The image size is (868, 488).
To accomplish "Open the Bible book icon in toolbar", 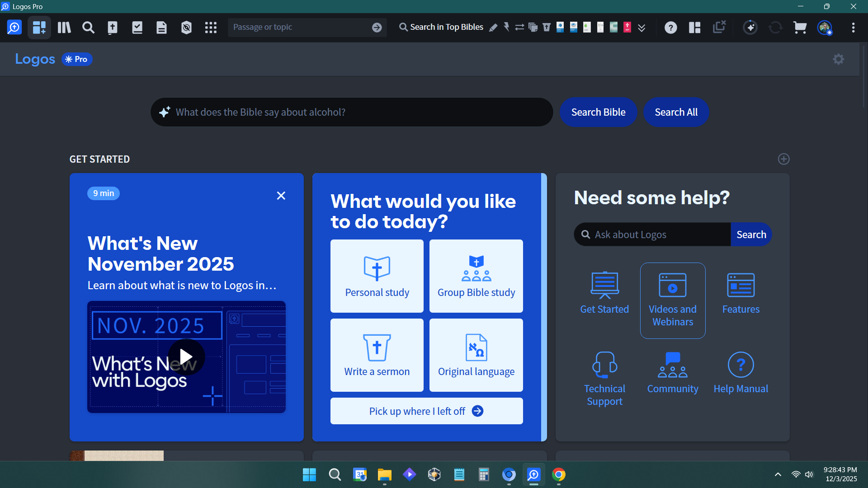I will coord(113,28).
